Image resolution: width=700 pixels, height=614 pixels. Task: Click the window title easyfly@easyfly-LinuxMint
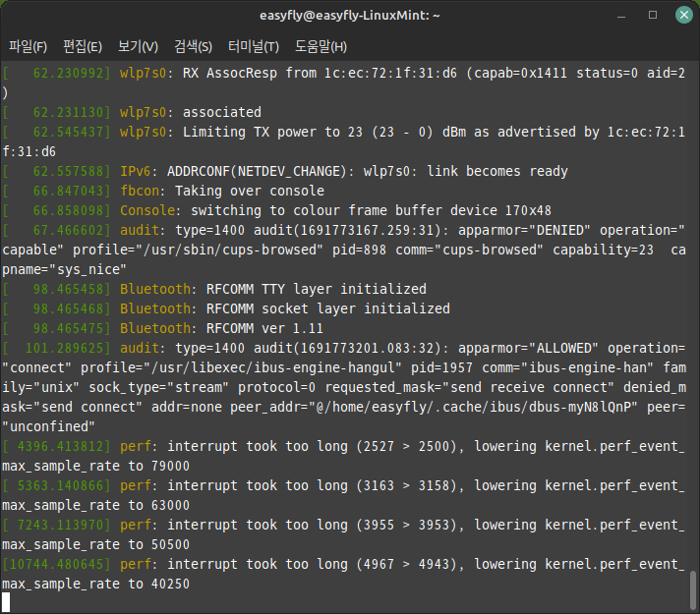(350, 16)
